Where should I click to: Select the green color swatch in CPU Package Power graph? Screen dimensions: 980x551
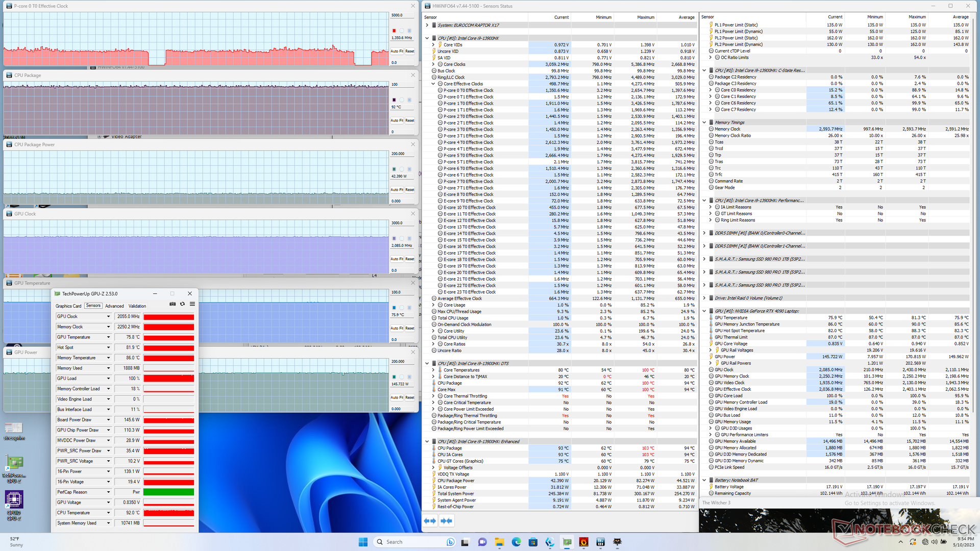pos(394,169)
